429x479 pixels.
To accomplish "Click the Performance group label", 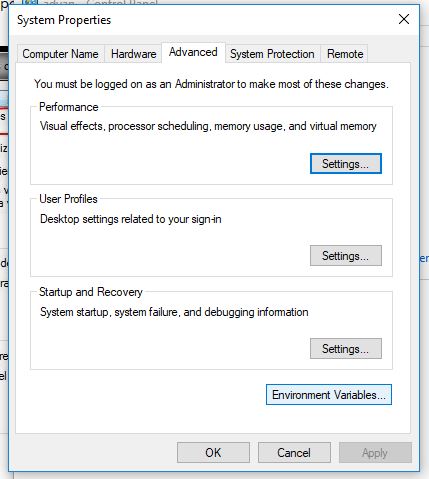I will point(69,107).
